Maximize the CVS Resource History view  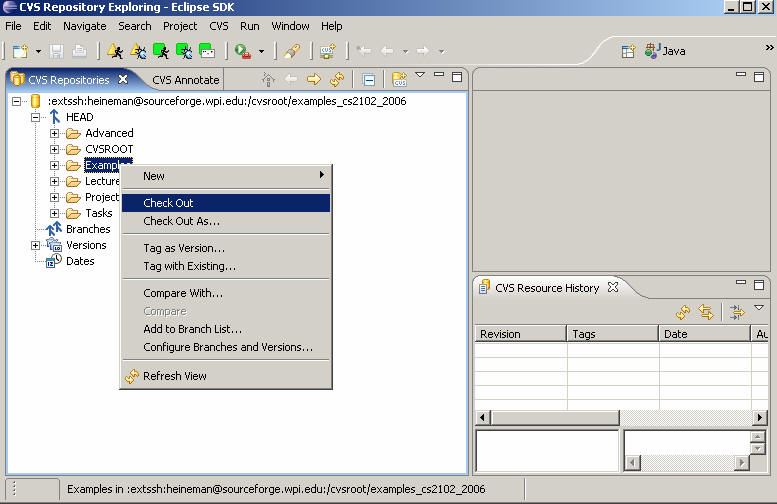[x=759, y=284]
